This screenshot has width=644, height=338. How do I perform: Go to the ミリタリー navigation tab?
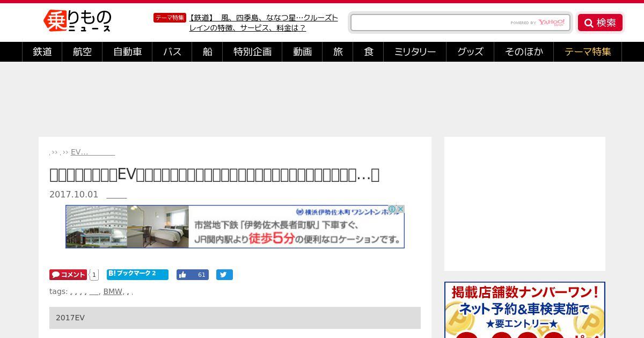coord(415,52)
